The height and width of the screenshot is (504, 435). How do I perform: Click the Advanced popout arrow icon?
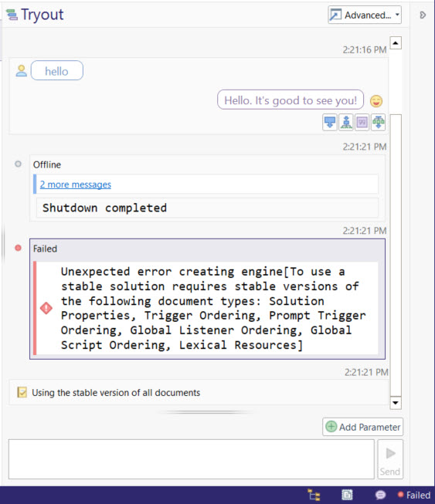(335, 15)
